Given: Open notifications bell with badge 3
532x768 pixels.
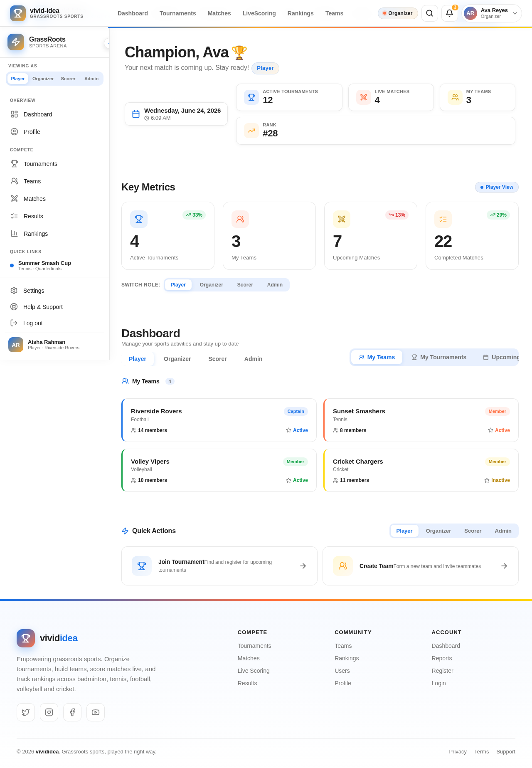Looking at the screenshot, I should click(450, 13).
